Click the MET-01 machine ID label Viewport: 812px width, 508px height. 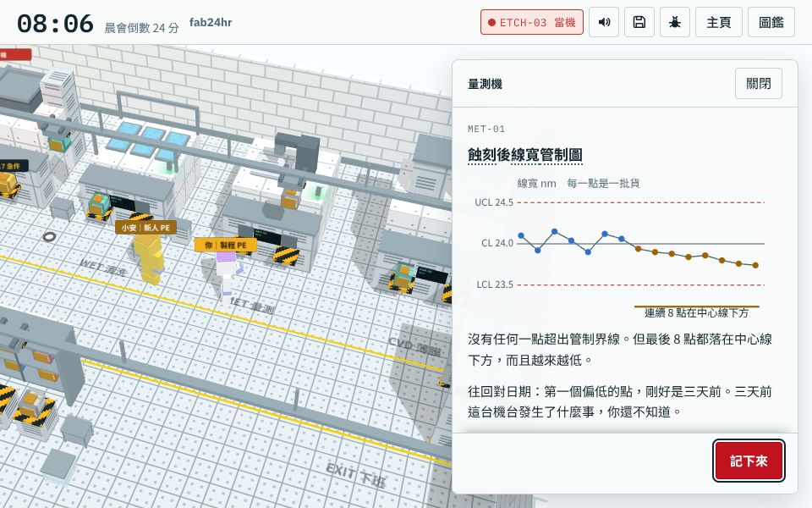[x=486, y=129]
